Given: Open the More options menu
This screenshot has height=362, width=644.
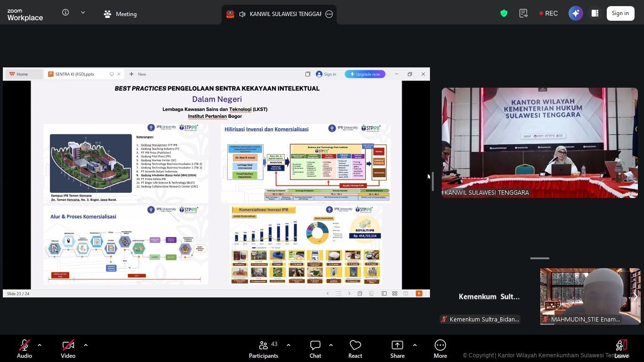Looking at the screenshot, I should [440, 349].
